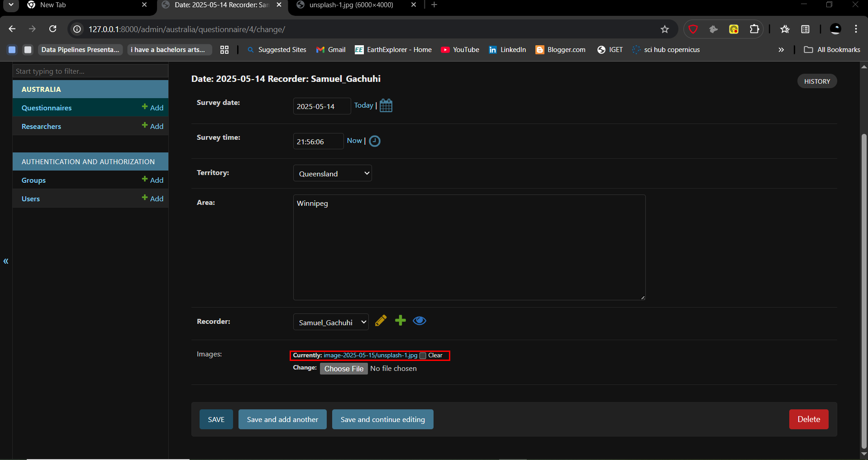Viewport: 868px width, 460px height.
Task: Click the pencil icon to edit recorder
Action: (381, 321)
